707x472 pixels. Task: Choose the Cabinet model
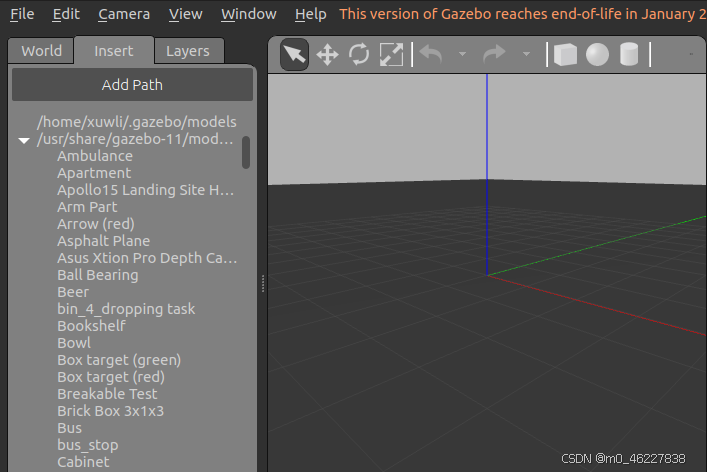point(83,462)
